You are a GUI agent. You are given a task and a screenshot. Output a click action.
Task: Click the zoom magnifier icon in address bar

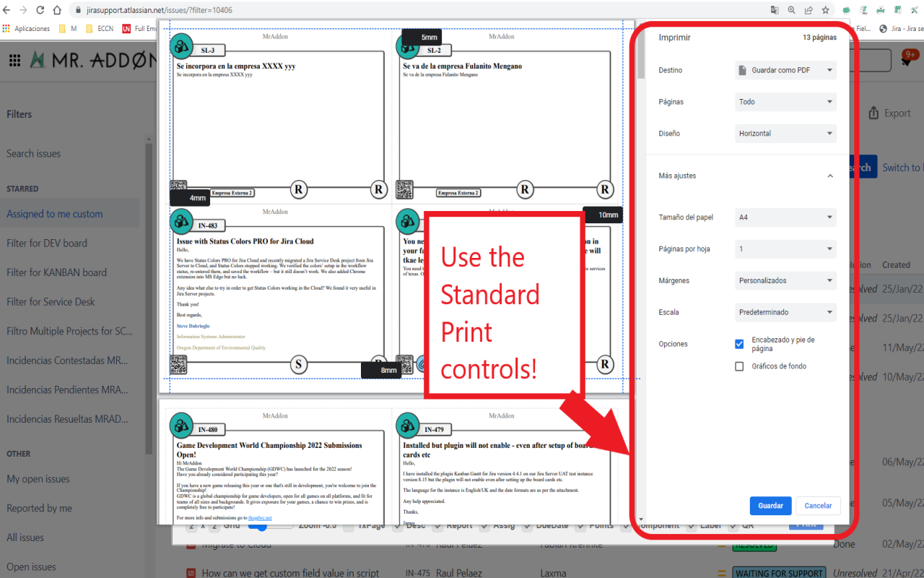pyautogui.click(x=792, y=10)
